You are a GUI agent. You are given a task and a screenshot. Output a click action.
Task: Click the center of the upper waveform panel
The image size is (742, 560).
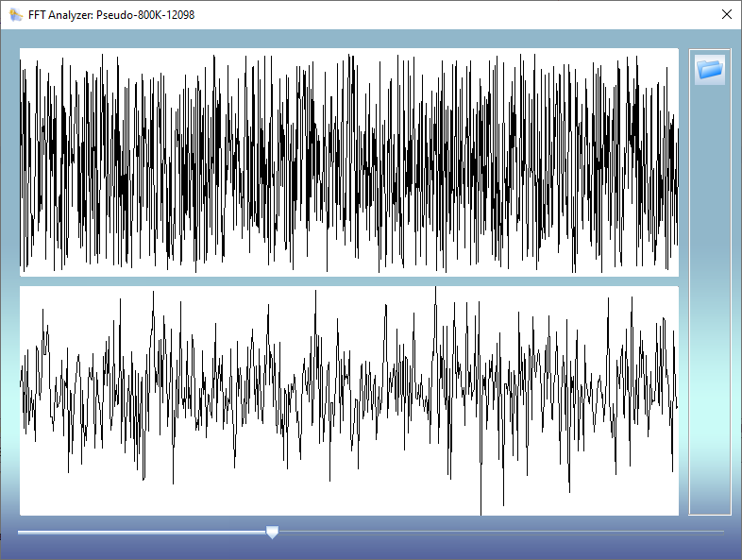[349, 162]
